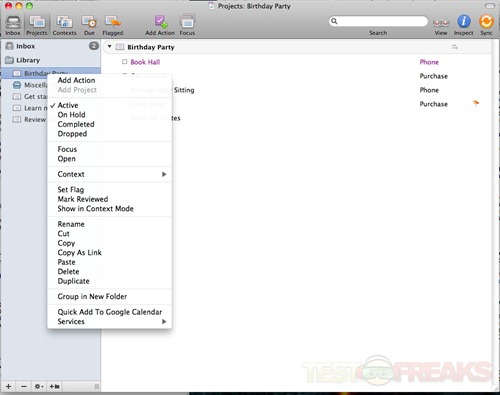Click the Birthday Party project heading

(x=151, y=47)
